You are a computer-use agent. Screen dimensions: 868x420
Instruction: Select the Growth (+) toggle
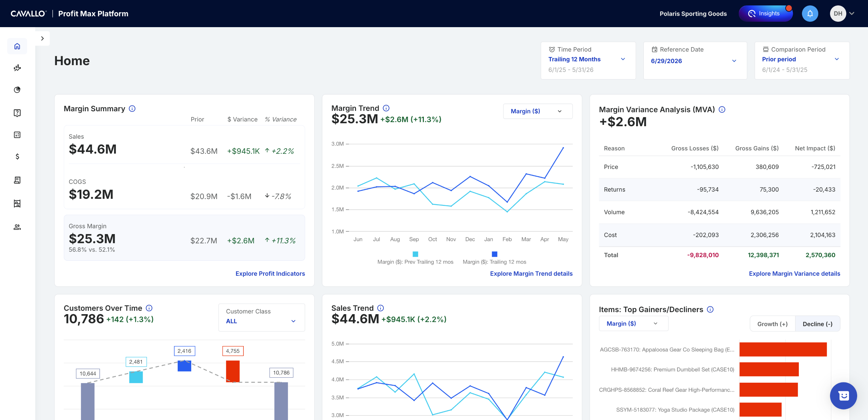(772, 324)
